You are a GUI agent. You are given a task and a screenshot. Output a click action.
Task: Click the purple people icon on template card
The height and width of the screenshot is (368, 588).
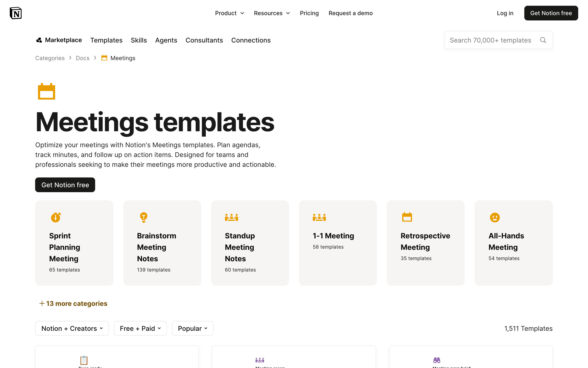260,360
